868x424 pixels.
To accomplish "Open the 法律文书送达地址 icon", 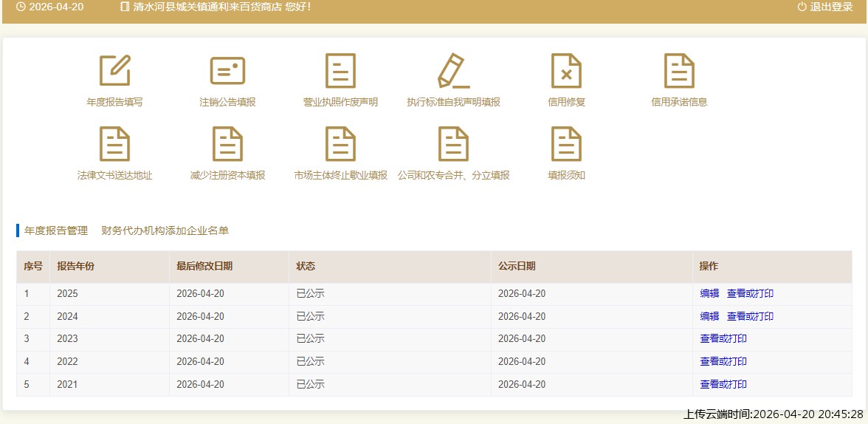I will click(x=114, y=144).
